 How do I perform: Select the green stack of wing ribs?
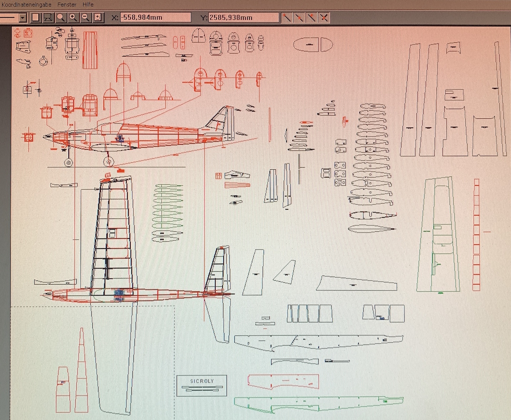point(167,213)
